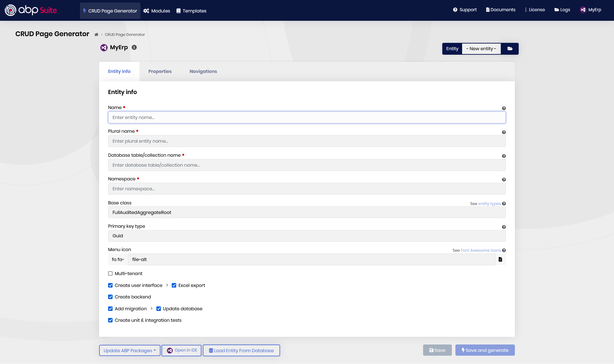Open the New entity dropdown
Image resolution: width=614 pixels, height=364 pixels.
[481, 49]
